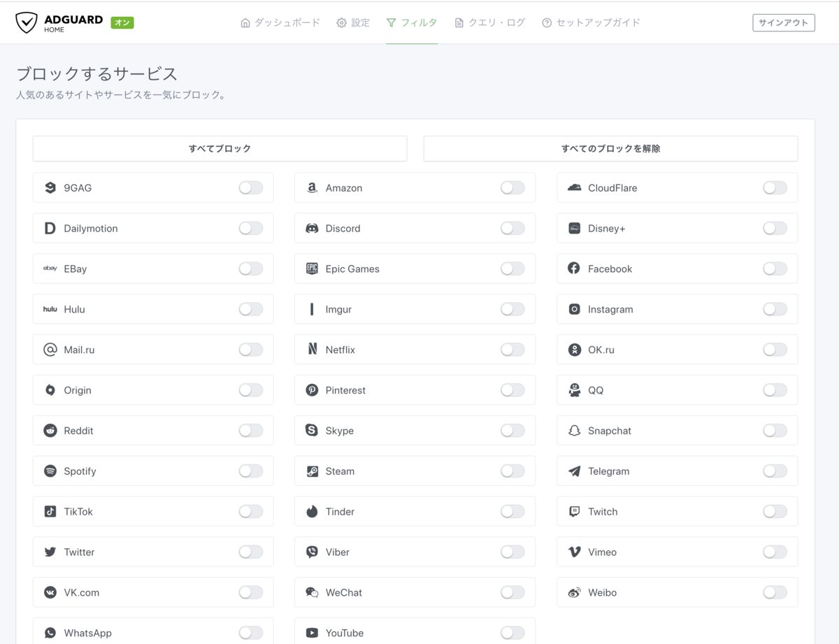Click the Instagram camera icon
This screenshot has height=644, width=839.
(x=574, y=309)
